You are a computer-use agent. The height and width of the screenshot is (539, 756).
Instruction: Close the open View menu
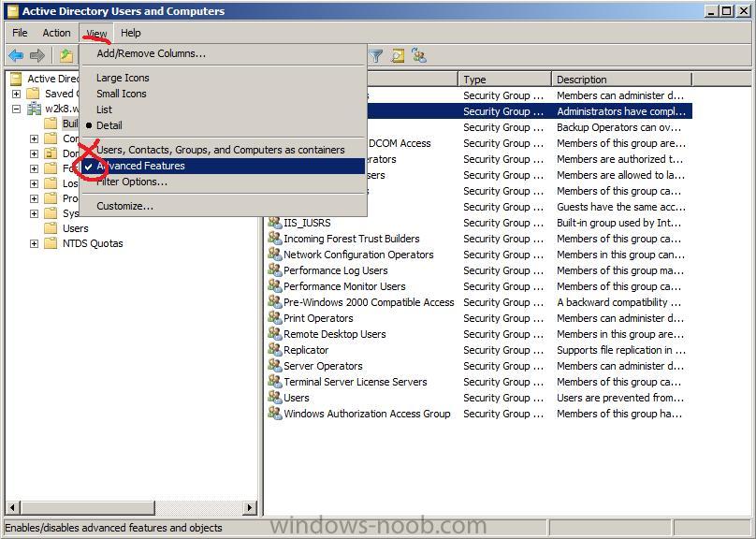click(x=96, y=34)
